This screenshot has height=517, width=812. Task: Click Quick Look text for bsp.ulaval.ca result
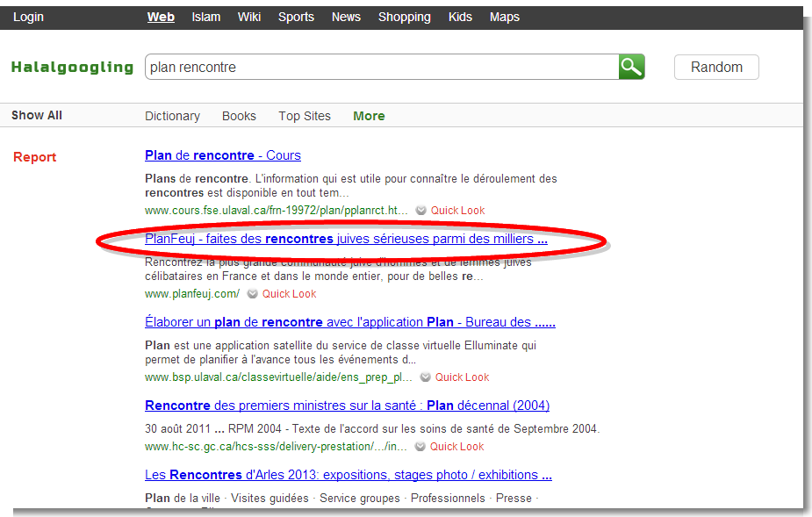pyautogui.click(x=462, y=377)
